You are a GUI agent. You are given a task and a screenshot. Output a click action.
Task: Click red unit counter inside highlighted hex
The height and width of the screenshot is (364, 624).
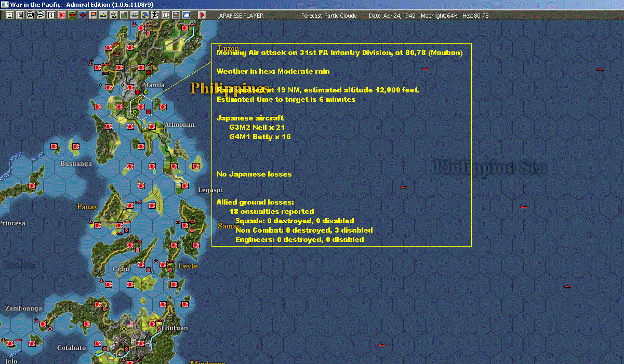click(x=148, y=112)
